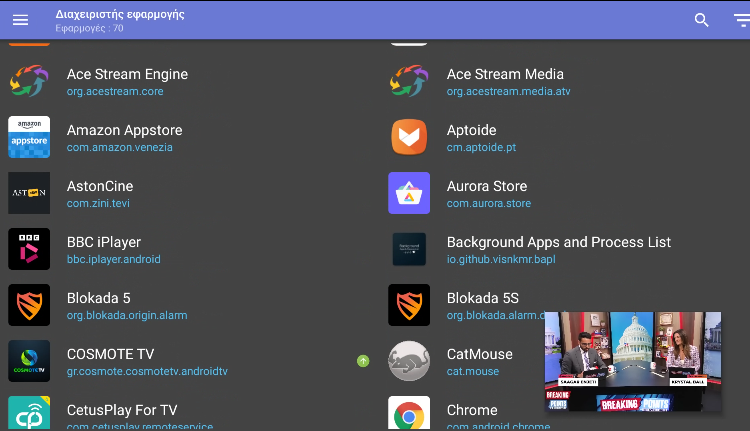750x431 pixels.
Task: Tap the Background Apps and Process List icon
Action: [409, 249]
